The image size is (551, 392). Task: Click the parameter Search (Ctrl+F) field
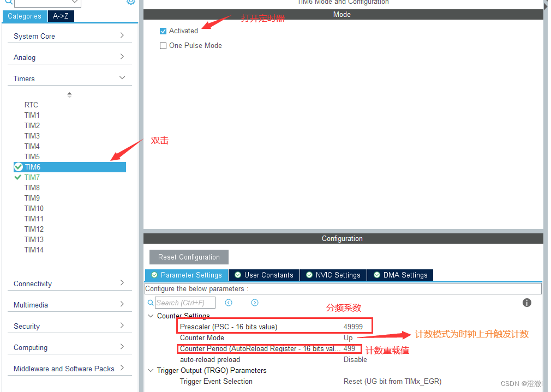coord(185,303)
